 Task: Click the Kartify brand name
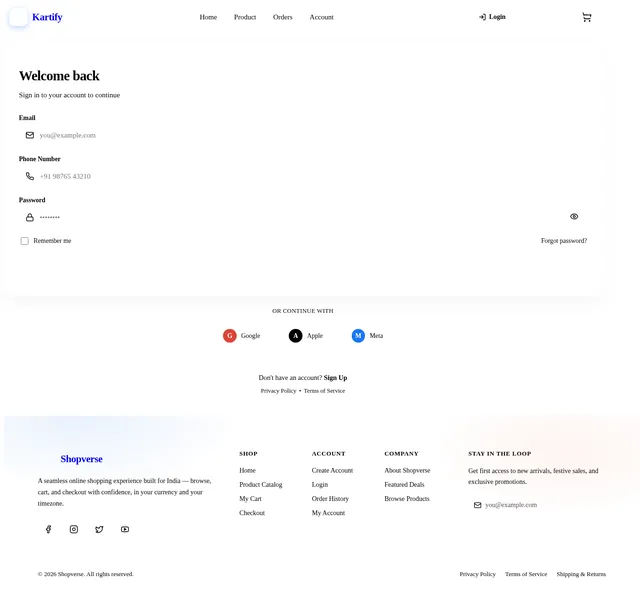point(47,17)
